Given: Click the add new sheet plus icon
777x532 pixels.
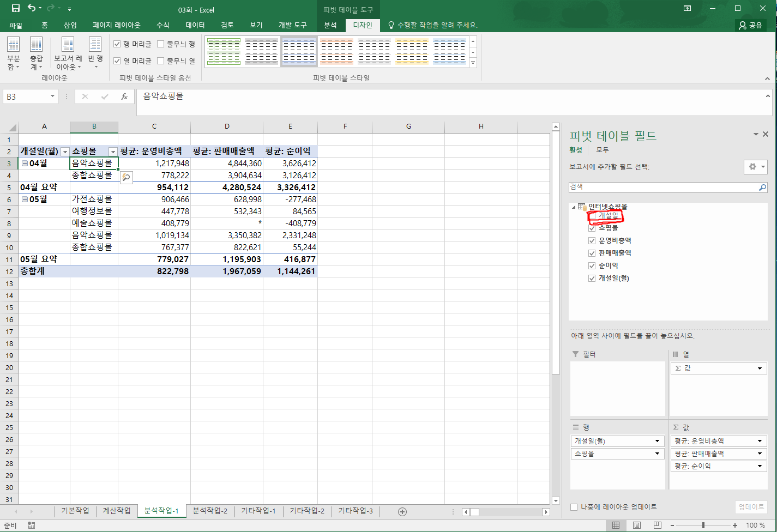Looking at the screenshot, I should coord(402,511).
